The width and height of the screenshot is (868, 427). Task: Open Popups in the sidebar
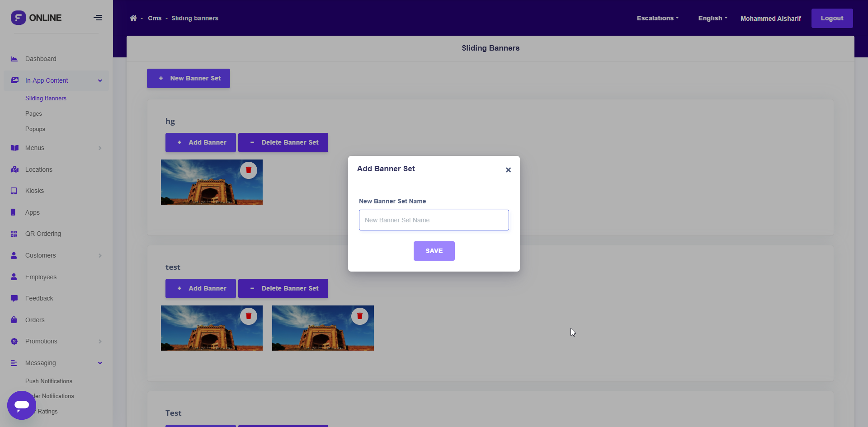point(35,129)
